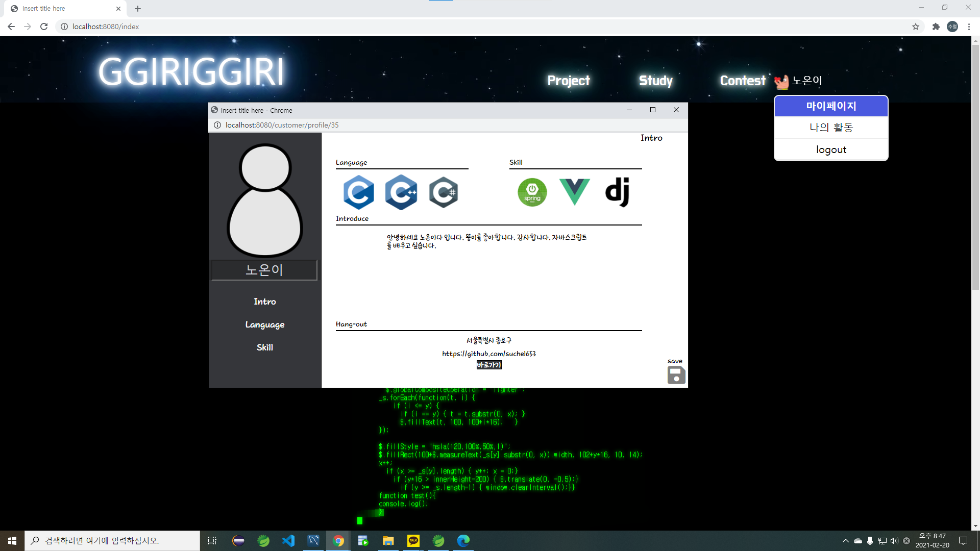980x551 pixels.
Task: Click the 서울특별시 종로구 location text
Action: click(489, 340)
